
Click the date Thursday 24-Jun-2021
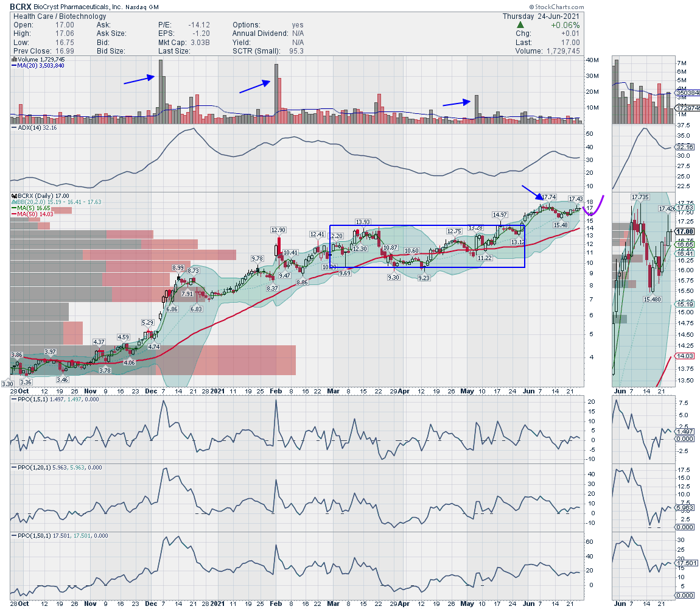coord(541,16)
